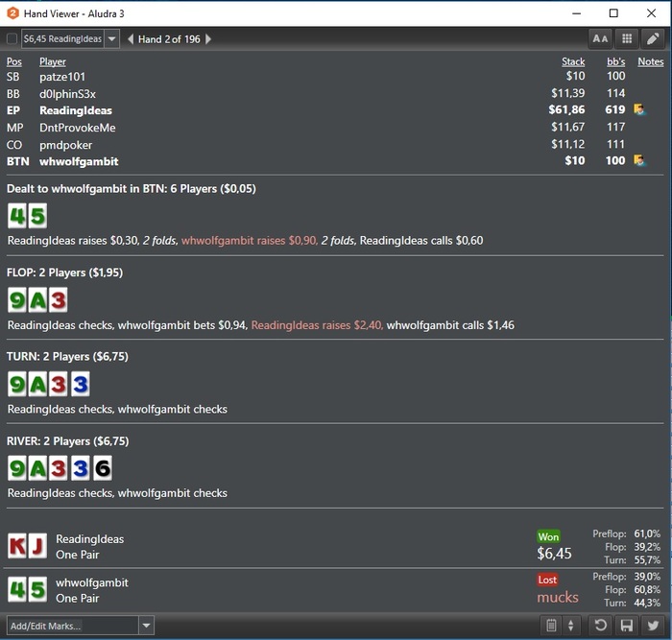Click the FLOP: 2 Players header

click(64, 273)
